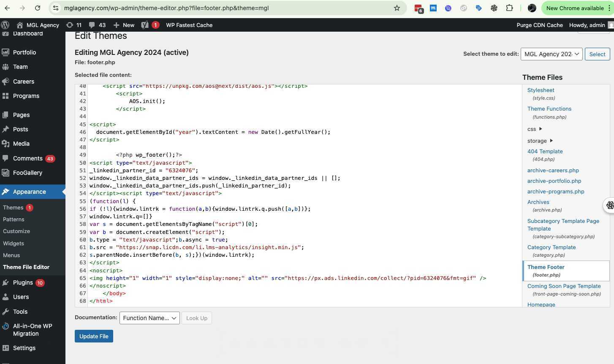Open the Plugins menu in the sidebar
614x364 pixels.
[23, 283]
